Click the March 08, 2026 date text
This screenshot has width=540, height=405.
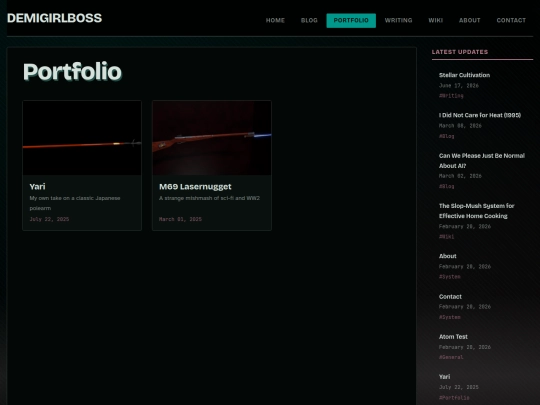(460, 126)
